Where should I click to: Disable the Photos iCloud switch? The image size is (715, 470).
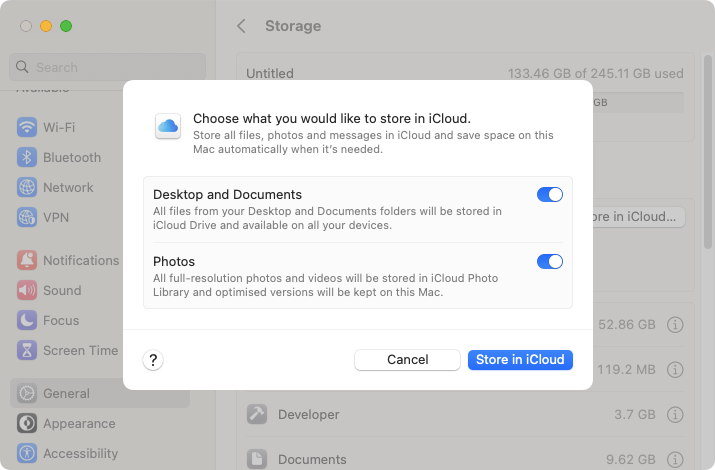click(x=549, y=262)
